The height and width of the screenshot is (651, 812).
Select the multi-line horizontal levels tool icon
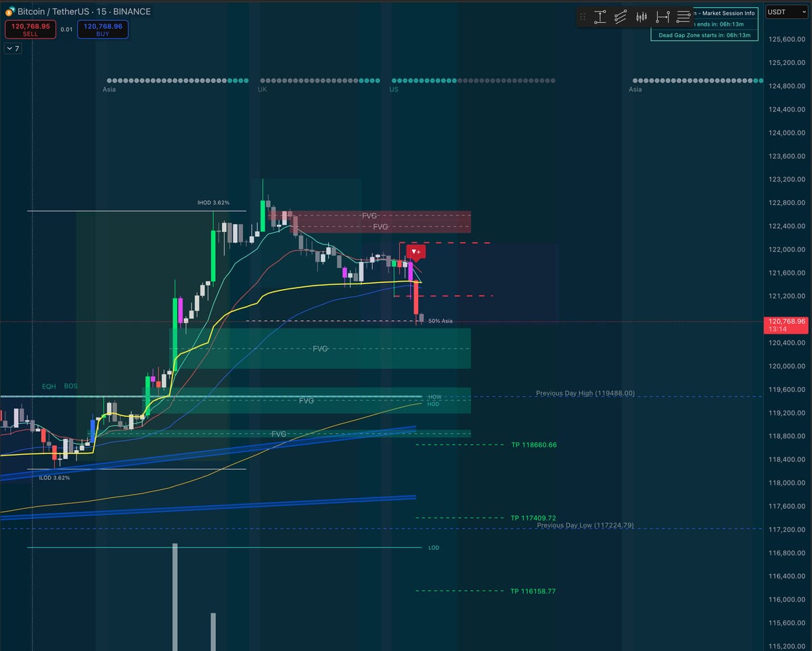tap(683, 17)
